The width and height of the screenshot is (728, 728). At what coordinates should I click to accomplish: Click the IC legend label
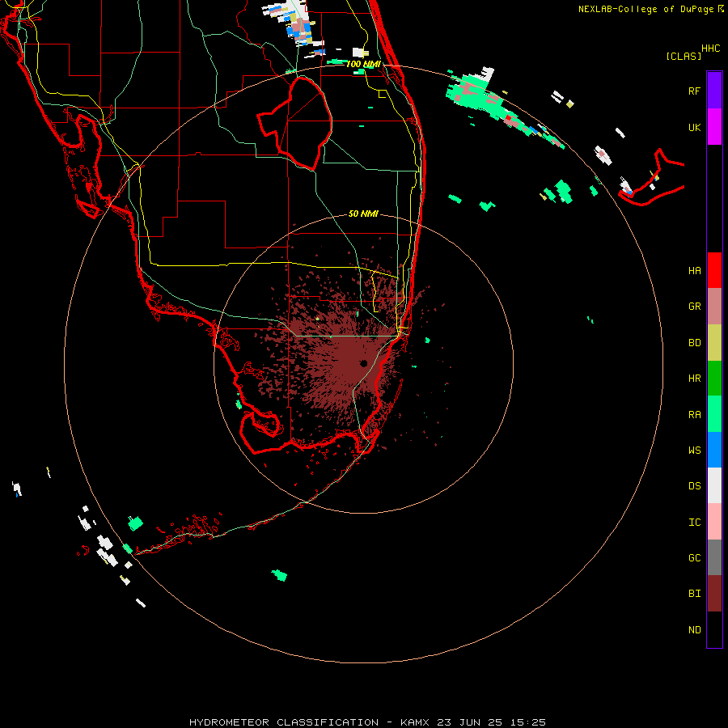tap(694, 522)
